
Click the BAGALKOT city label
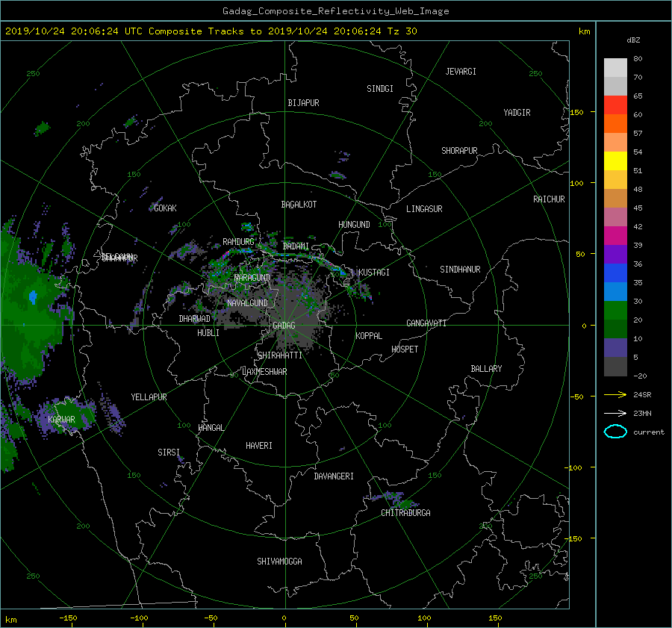pyautogui.click(x=299, y=205)
